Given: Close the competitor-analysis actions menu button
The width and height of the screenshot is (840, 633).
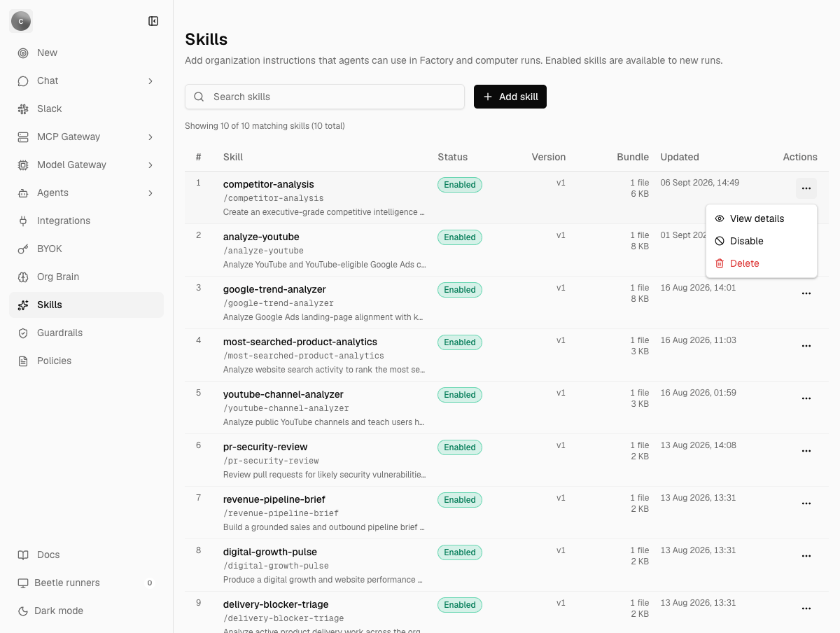Looking at the screenshot, I should point(806,188).
